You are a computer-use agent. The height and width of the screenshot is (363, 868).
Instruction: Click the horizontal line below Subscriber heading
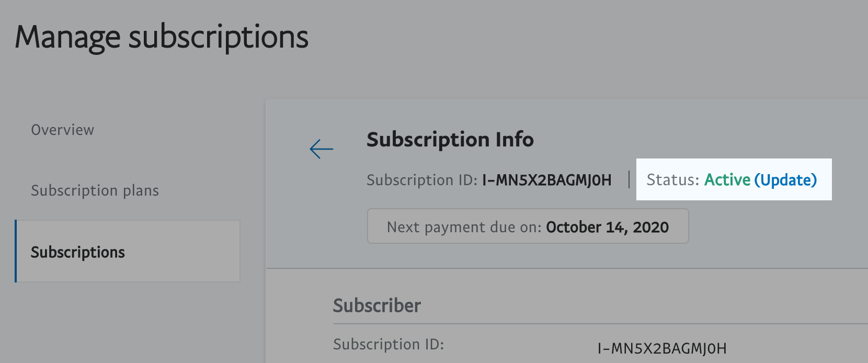click(x=575, y=324)
